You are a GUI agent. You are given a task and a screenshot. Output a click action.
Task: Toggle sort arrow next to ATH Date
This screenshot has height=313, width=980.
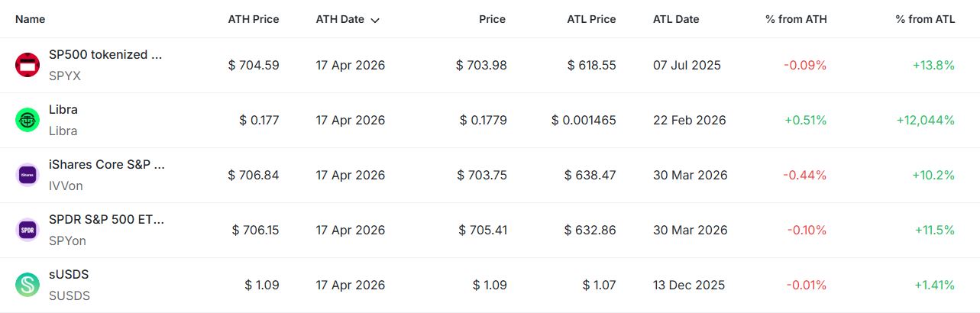375,20
